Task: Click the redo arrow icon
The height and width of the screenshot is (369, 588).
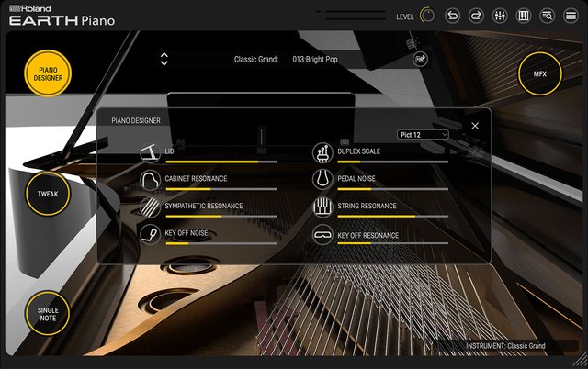Action: [476, 16]
